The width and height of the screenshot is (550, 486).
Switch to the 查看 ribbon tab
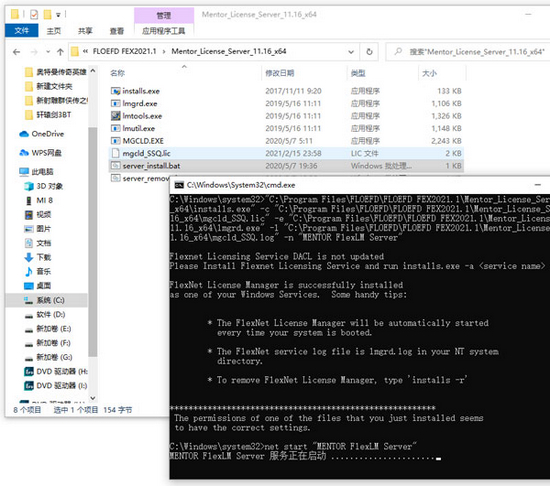[x=116, y=31]
